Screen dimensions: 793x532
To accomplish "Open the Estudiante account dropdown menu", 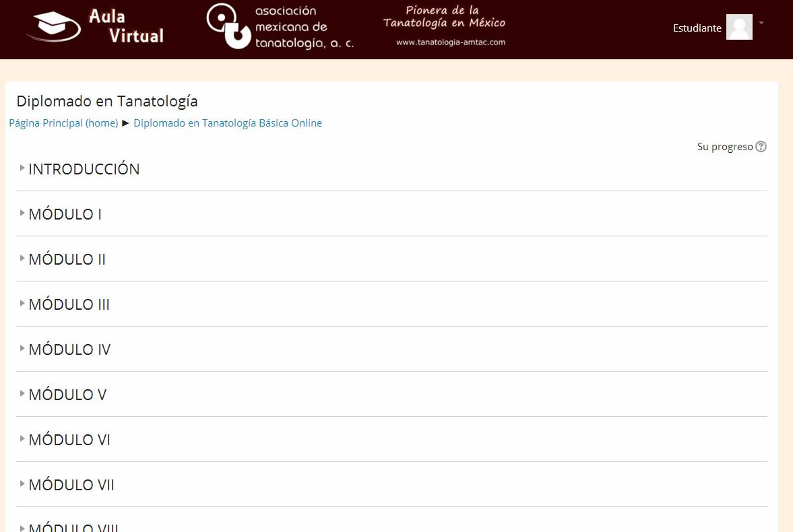I will pos(761,22).
